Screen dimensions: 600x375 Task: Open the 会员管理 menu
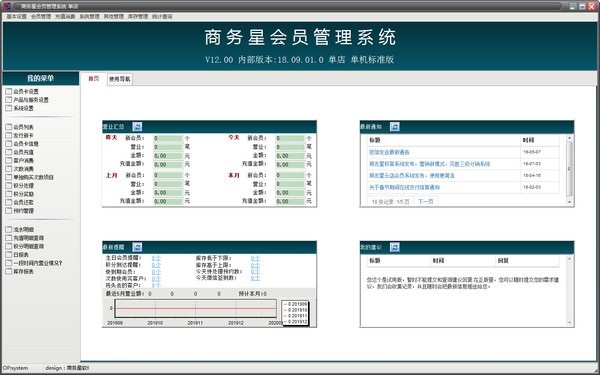(x=41, y=16)
